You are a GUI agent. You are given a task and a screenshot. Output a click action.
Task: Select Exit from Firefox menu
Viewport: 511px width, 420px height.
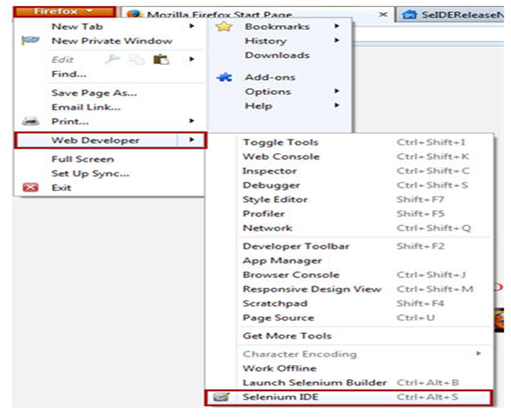coord(110,188)
